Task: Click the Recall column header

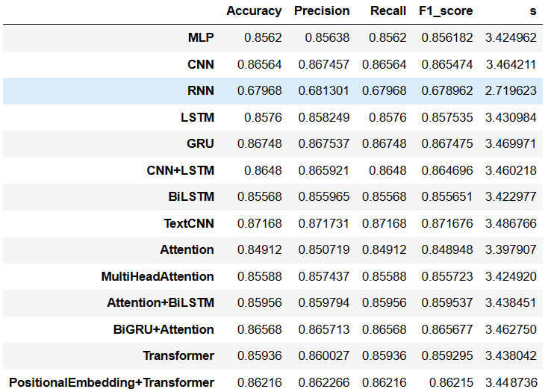Action: [388, 11]
